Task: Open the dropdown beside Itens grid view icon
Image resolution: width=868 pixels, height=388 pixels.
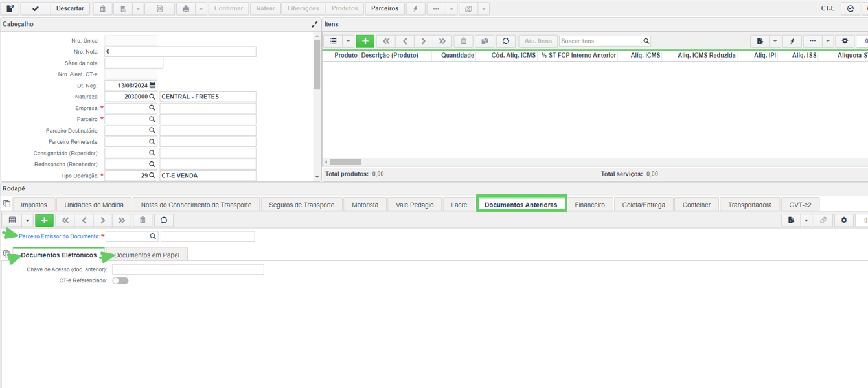Action: tap(348, 41)
